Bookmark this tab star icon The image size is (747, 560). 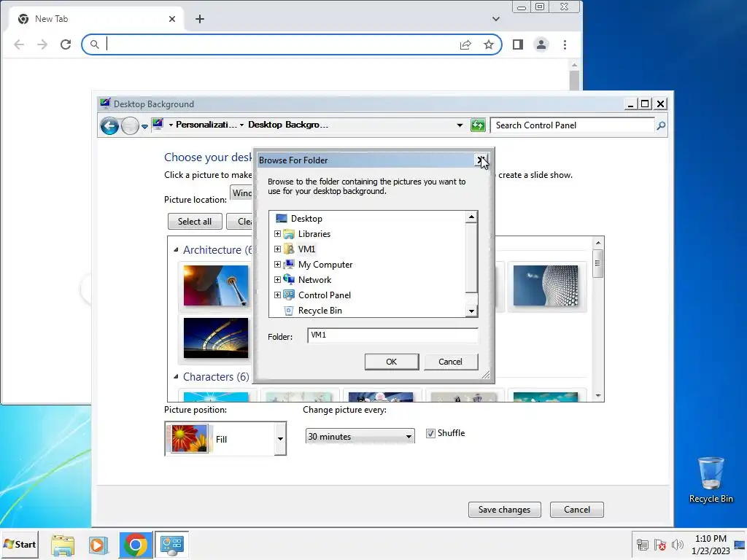(489, 44)
